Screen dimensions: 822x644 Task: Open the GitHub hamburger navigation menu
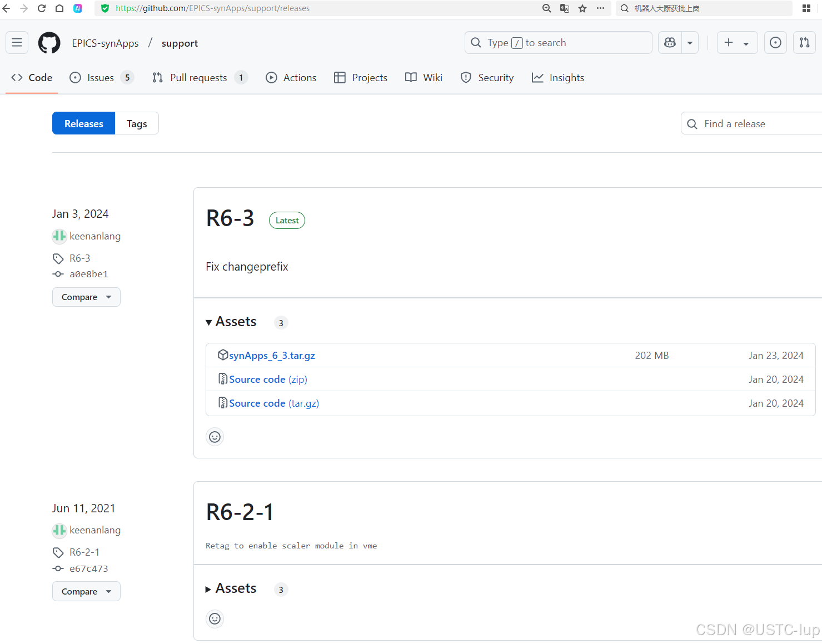pos(17,43)
